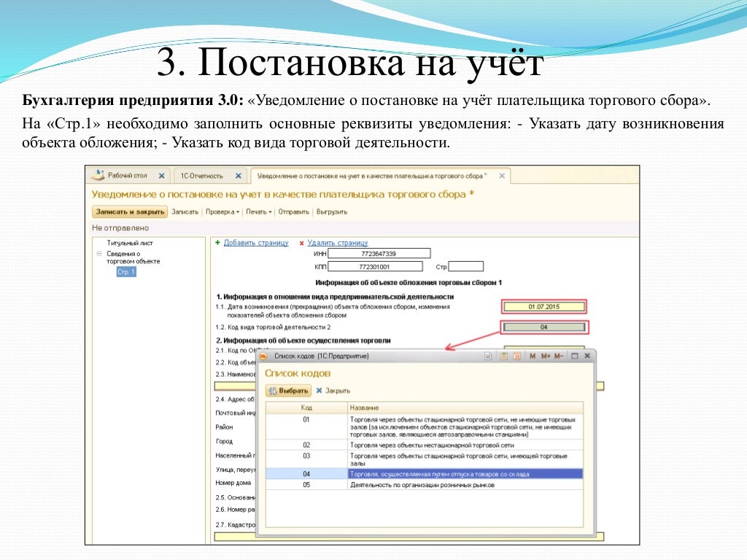Click the date field 01.07.2015
The image size is (747, 560).
pyautogui.click(x=544, y=307)
